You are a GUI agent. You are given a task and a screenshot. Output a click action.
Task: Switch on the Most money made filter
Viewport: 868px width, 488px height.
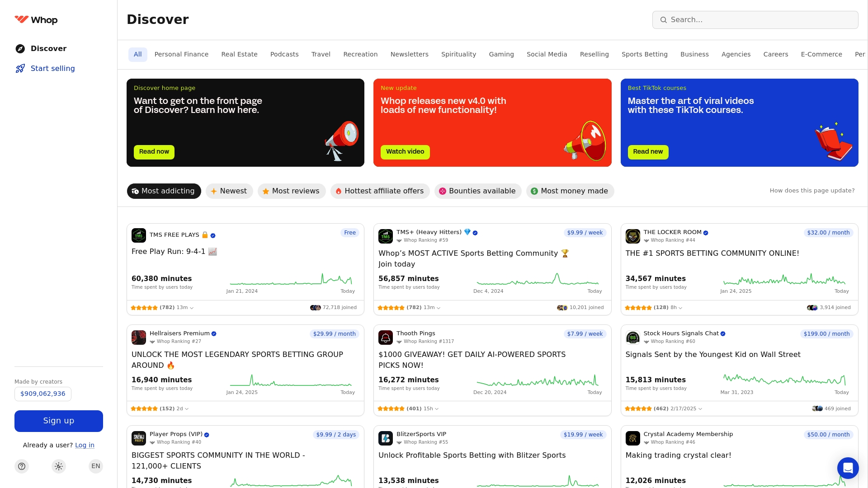[570, 191]
